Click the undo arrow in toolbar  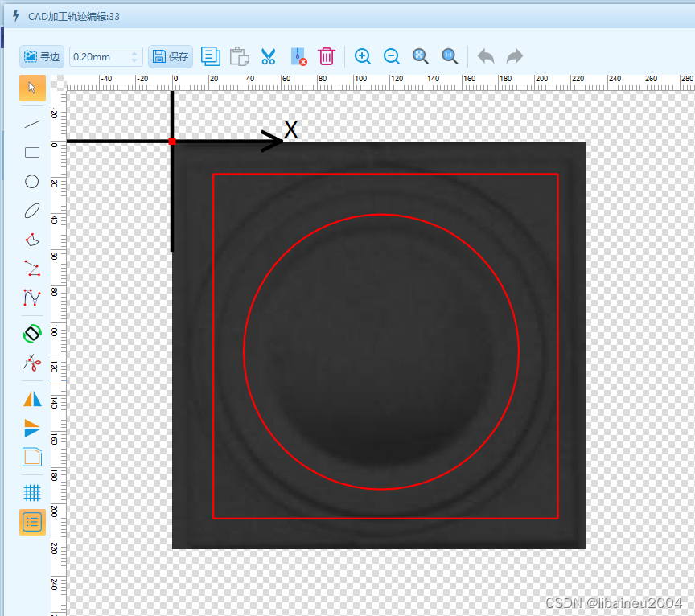pyautogui.click(x=486, y=56)
